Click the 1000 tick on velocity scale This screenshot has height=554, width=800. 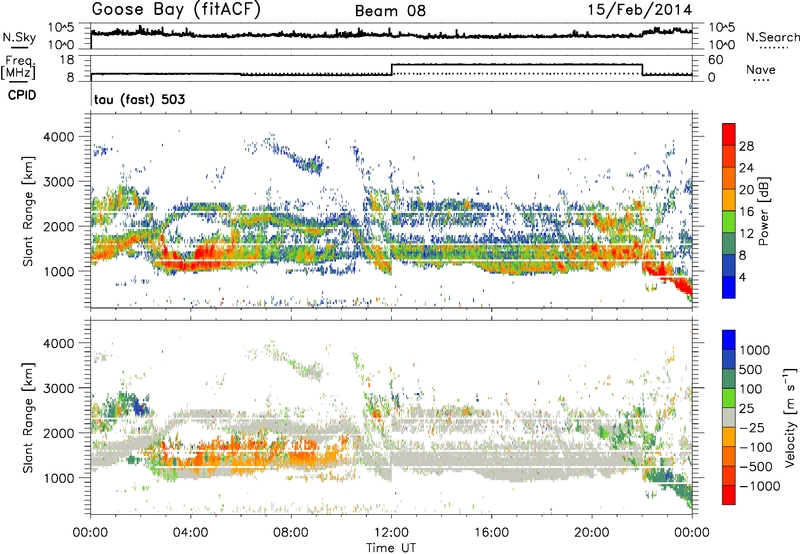click(755, 350)
